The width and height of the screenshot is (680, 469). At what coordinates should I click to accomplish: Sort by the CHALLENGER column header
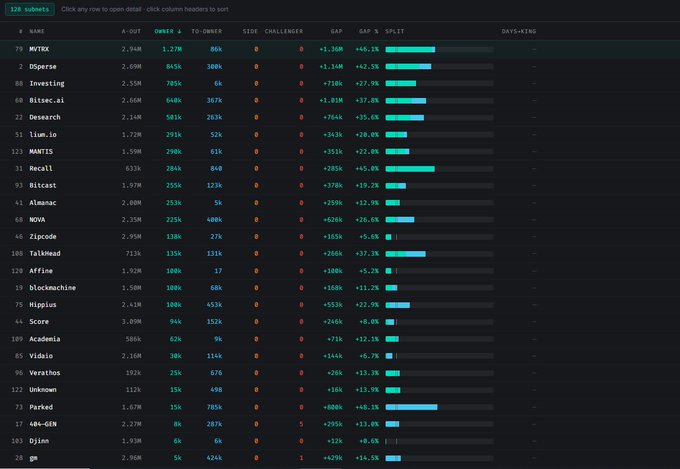pyautogui.click(x=284, y=31)
